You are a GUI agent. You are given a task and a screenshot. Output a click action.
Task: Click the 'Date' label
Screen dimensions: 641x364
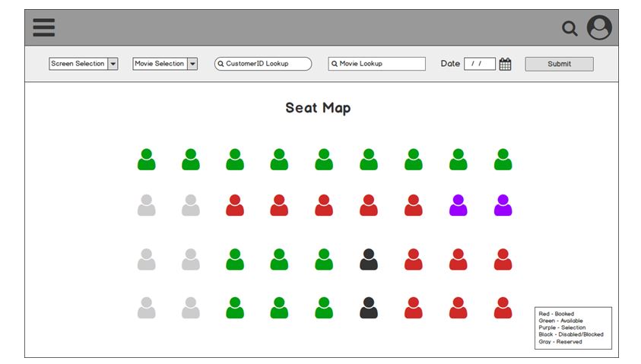pyautogui.click(x=450, y=64)
